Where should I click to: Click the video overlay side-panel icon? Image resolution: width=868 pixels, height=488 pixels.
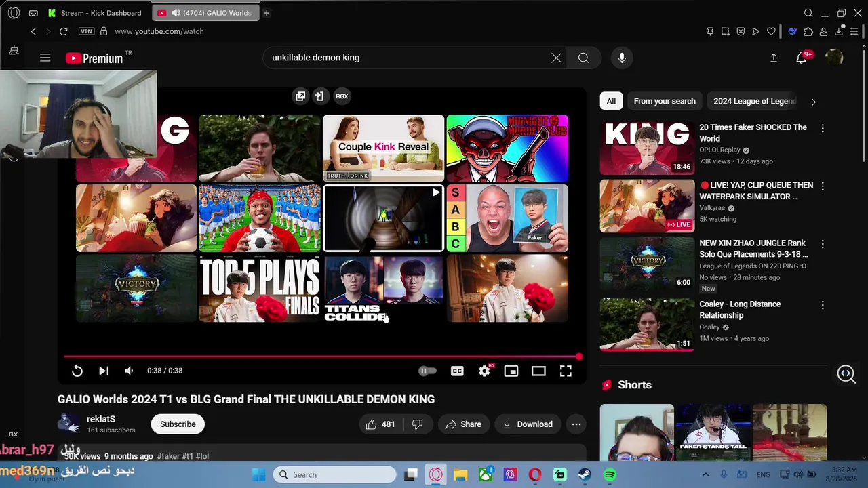(x=319, y=96)
